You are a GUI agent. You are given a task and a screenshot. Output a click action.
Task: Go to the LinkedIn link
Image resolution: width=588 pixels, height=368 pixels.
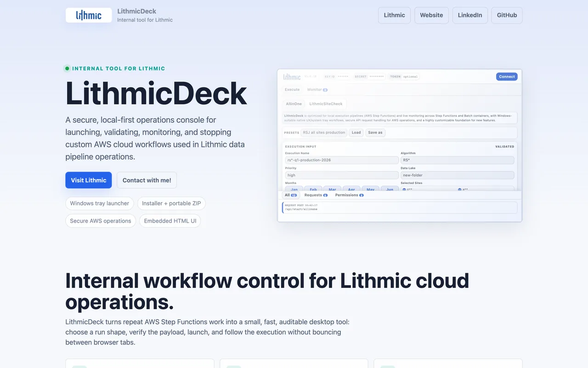[470, 15]
